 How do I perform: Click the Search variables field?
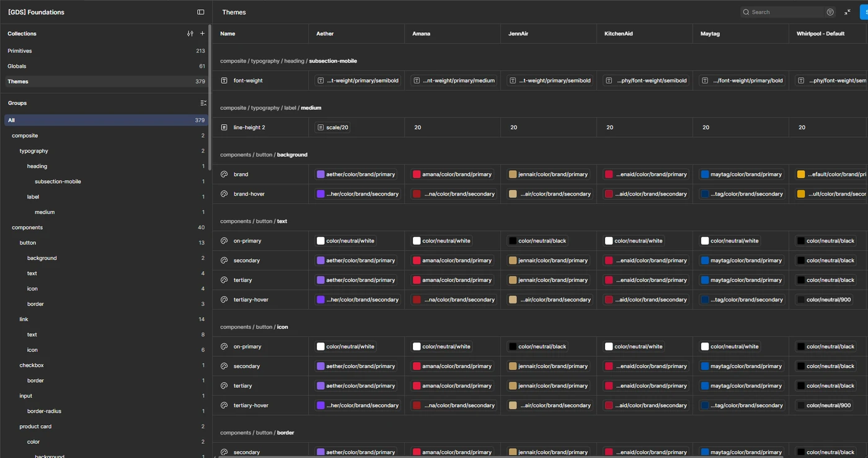pyautogui.click(x=787, y=12)
